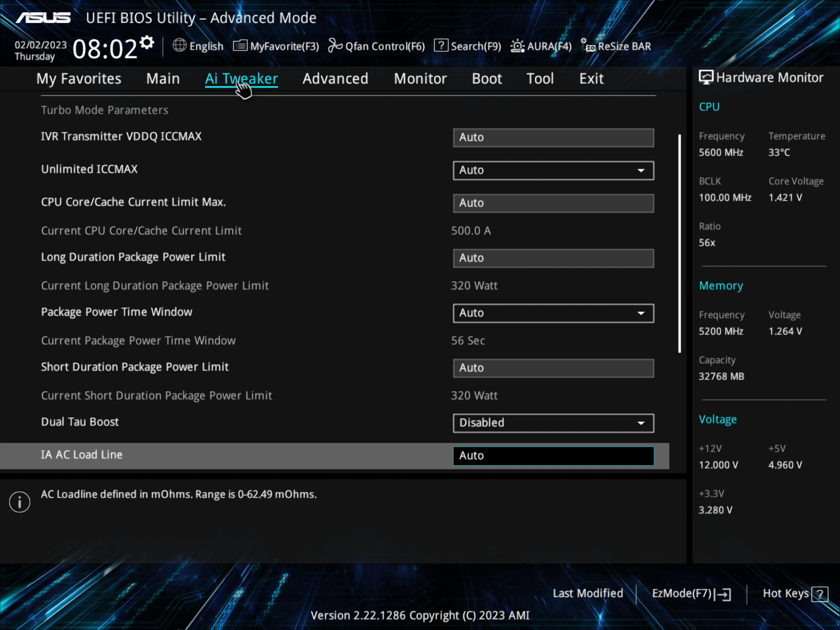Click the IA AC Load Line input field
This screenshot has height=630, width=840.
[x=553, y=456]
